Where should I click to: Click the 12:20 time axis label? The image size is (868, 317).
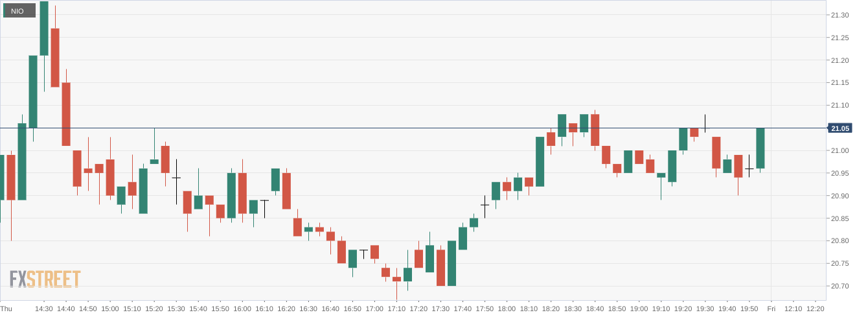click(x=815, y=309)
